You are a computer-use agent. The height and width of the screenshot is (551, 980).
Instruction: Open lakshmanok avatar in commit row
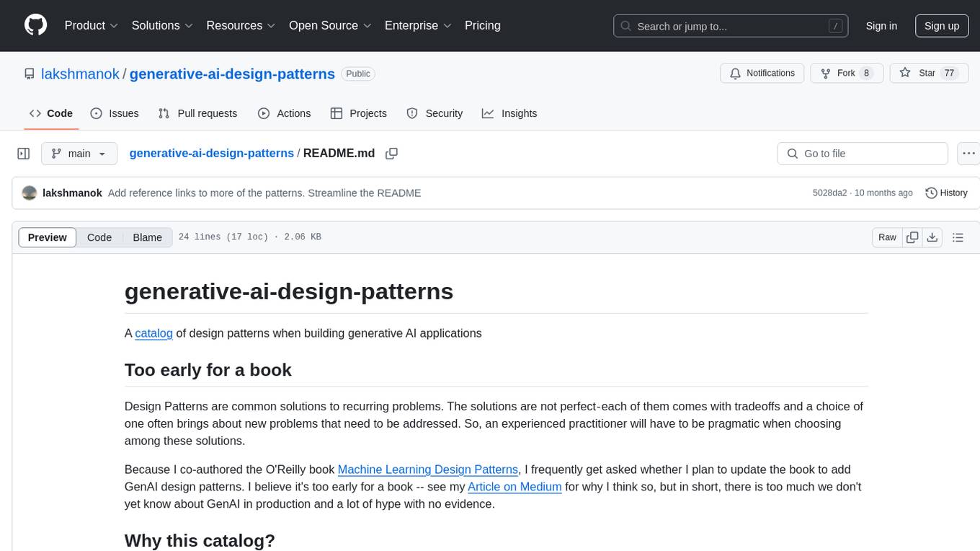pos(30,193)
